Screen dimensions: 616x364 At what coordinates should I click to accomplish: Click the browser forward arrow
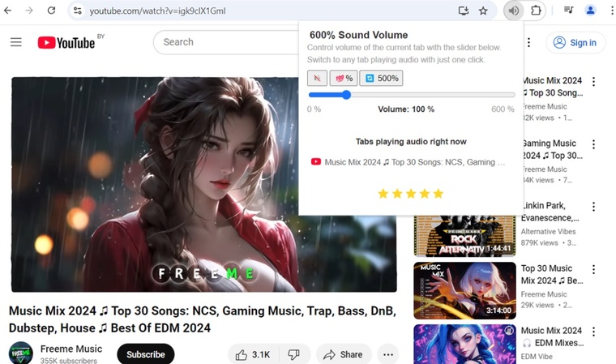[29, 11]
